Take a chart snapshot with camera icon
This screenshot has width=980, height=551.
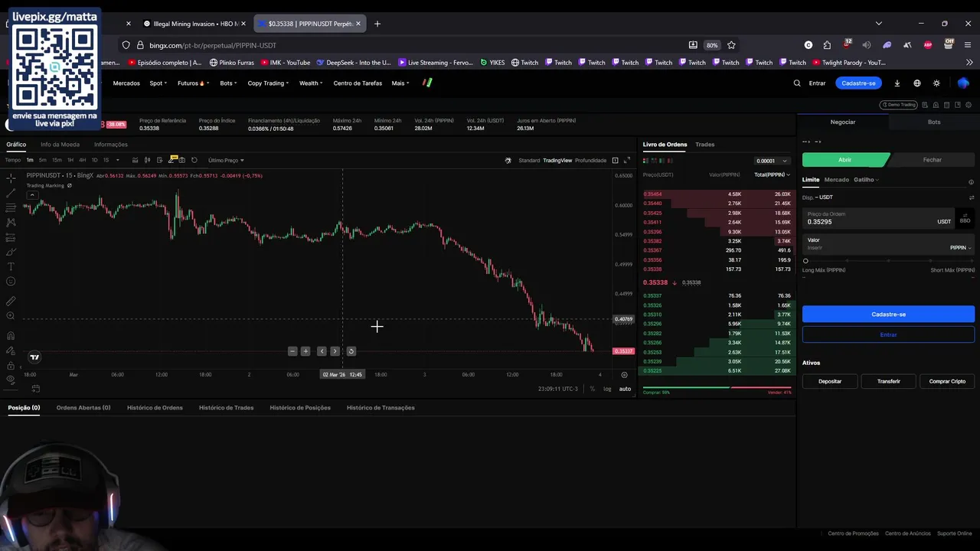[x=181, y=160]
